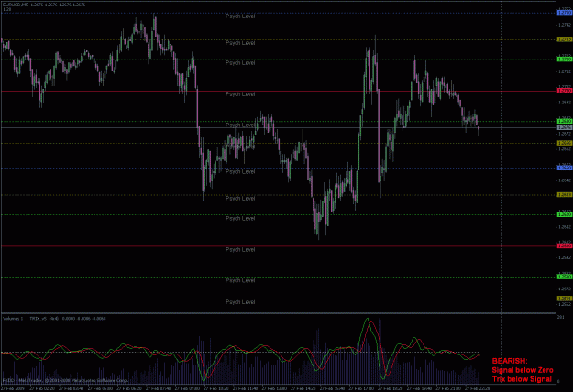Click the 1.2612 price axis value
The image size is (573, 392).
[565, 227]
